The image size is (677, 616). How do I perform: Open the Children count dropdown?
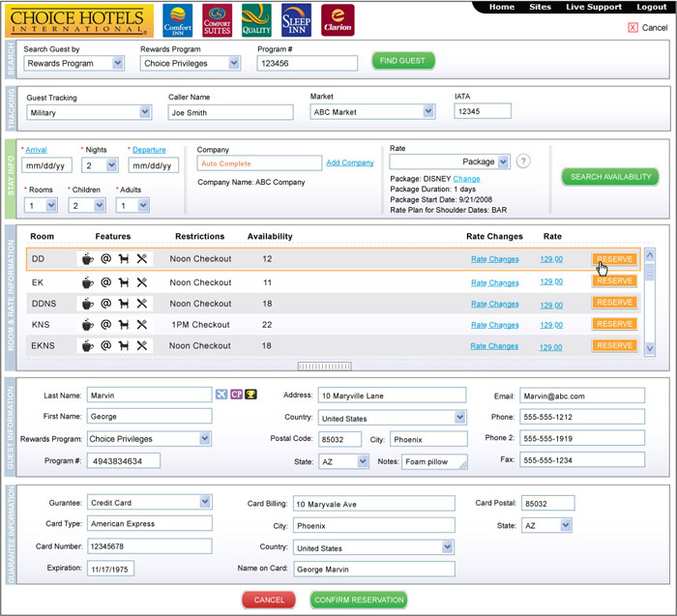100,205
